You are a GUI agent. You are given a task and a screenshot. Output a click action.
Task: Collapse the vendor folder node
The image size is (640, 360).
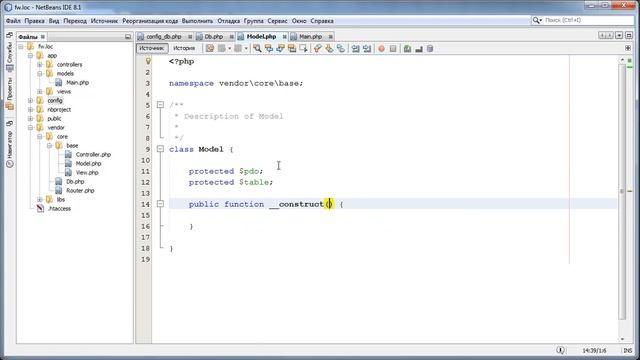(30, 127)
